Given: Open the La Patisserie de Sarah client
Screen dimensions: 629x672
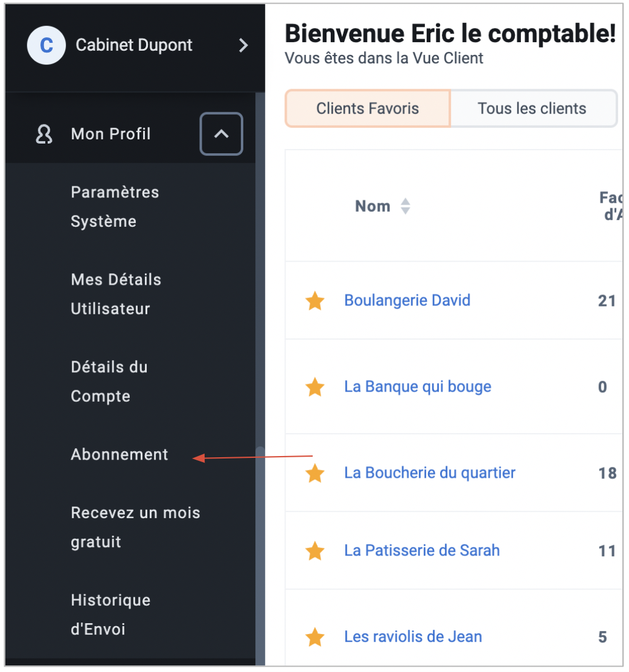Looking at the screenshot, I should click(x=422, y=550).
